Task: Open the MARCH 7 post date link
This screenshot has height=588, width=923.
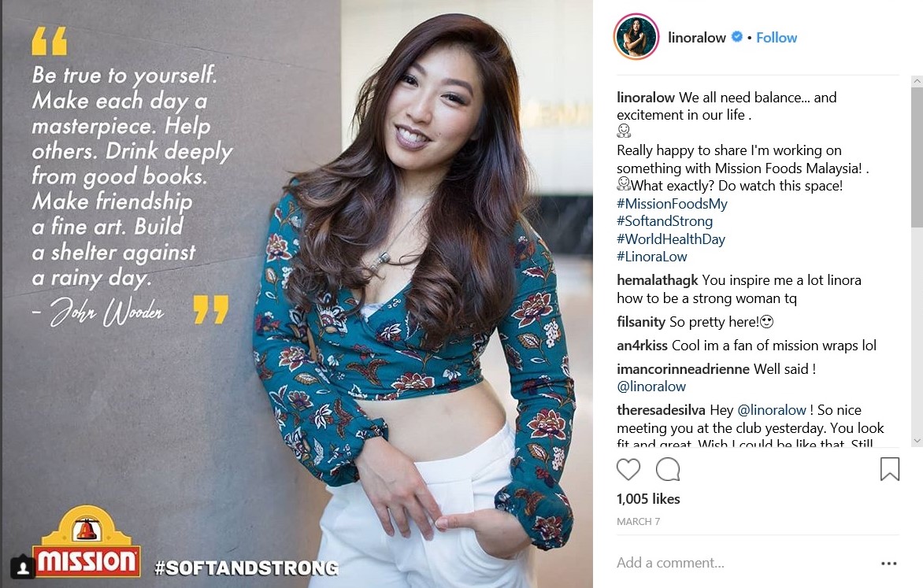Action: point(638,522)
